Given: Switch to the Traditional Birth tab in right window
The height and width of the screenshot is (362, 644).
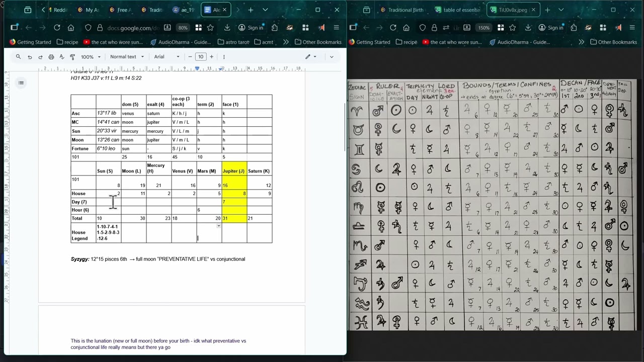Looking at the screenshot, I should 402,10.
